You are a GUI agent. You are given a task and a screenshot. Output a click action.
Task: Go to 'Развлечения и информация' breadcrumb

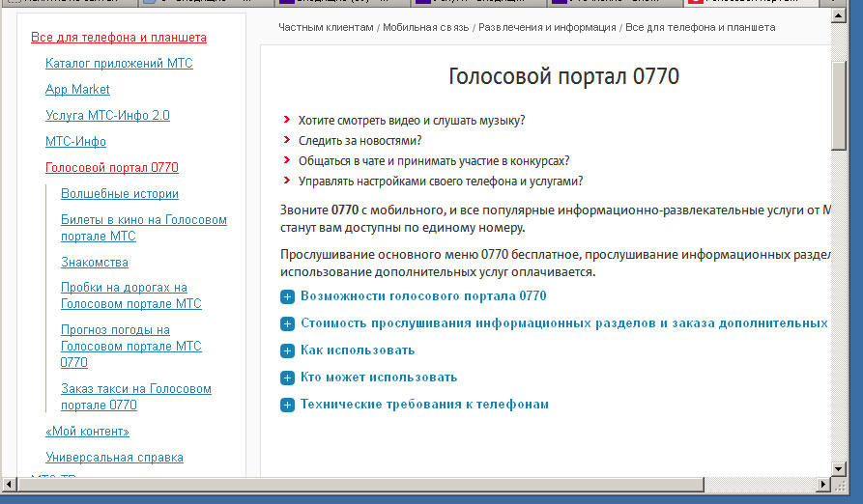click(x=547, y=27)
